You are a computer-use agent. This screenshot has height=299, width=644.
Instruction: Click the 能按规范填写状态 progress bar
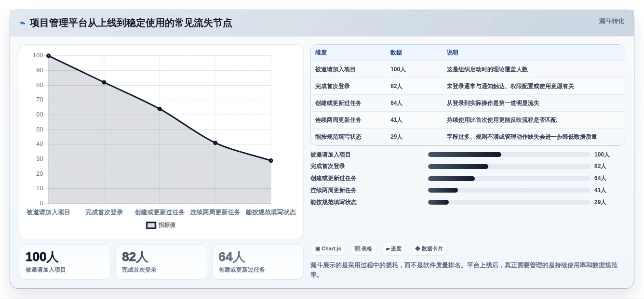tap(509, 202)
